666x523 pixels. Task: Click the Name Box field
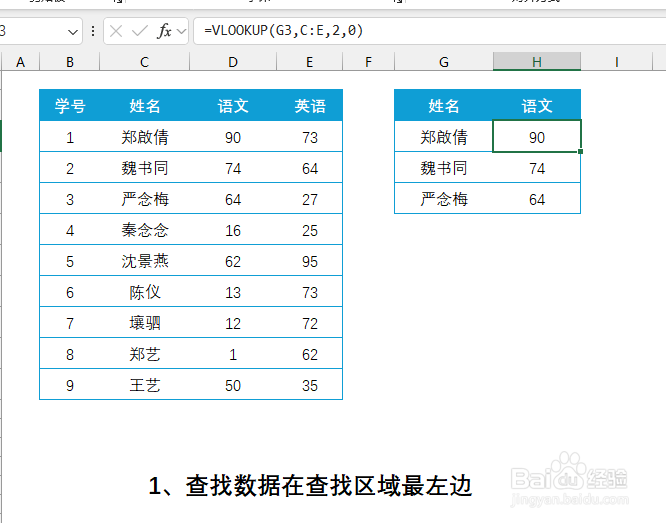(x=40, y=31)
